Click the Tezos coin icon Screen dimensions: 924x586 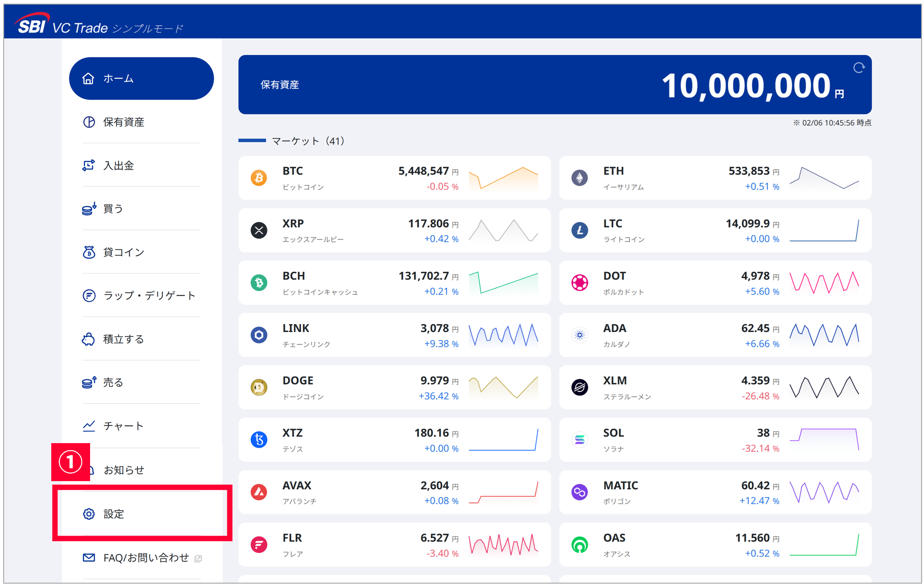click(x=259, y=440)
